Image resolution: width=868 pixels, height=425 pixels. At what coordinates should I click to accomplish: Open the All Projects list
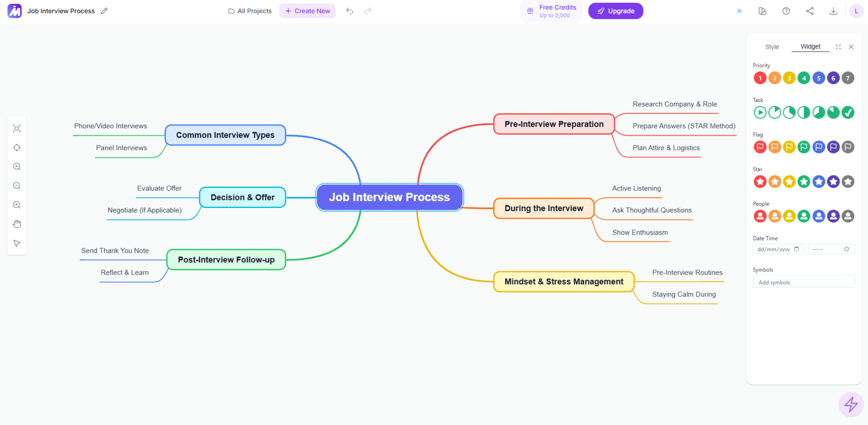point(249,11)
